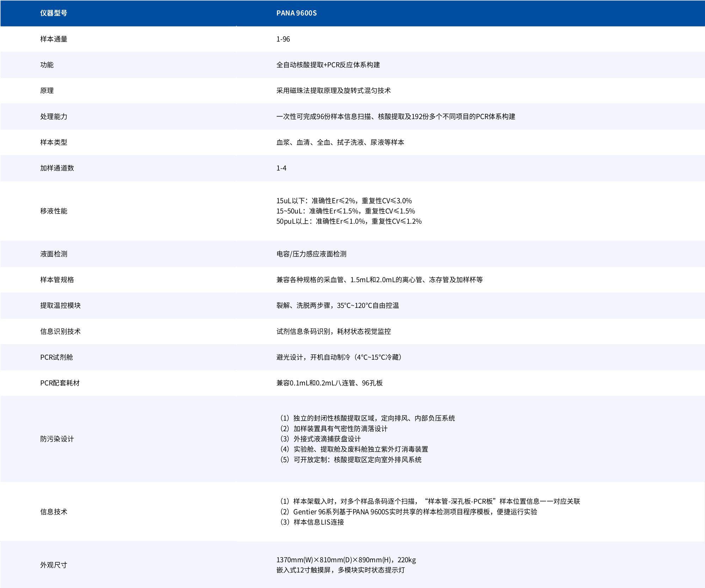Select the 'PCR配套耗材' row label
The image size is (705, 588).
tap(60, 383)
